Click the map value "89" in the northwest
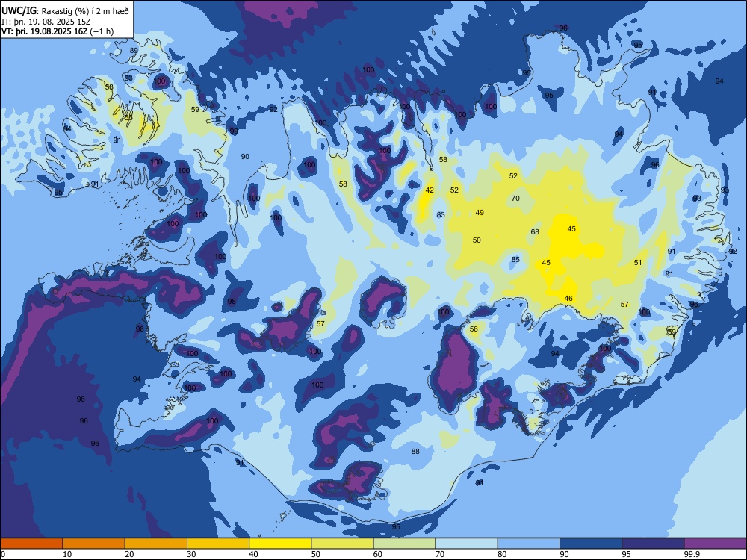747x560 pixels. click(x=134, y=51)
